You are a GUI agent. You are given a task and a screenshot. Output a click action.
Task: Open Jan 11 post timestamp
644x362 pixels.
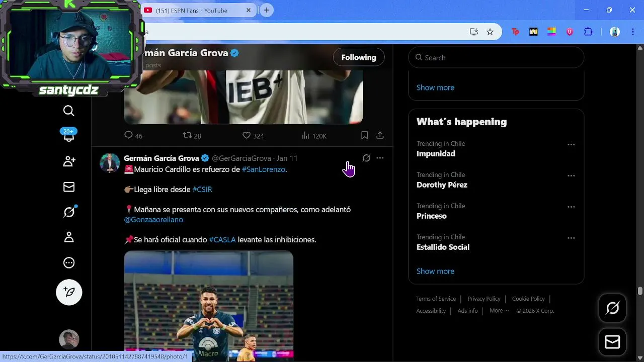click(x=287, y=158)
